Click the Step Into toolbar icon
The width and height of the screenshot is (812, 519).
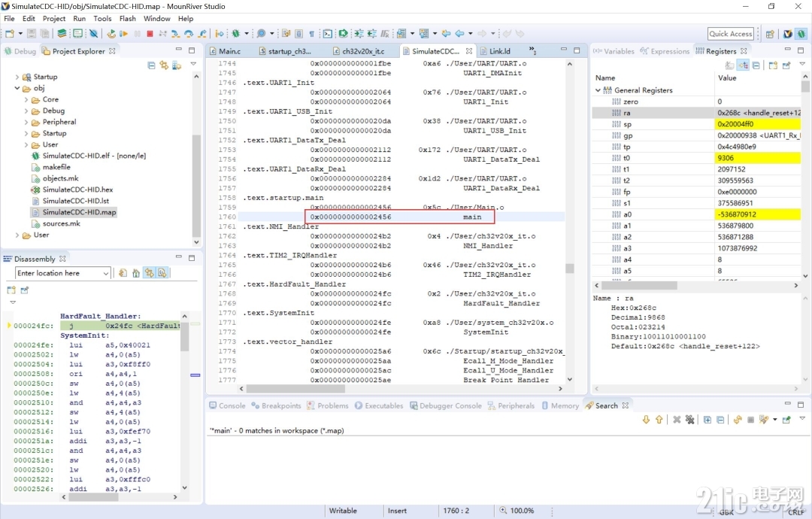tap(175, 34)
